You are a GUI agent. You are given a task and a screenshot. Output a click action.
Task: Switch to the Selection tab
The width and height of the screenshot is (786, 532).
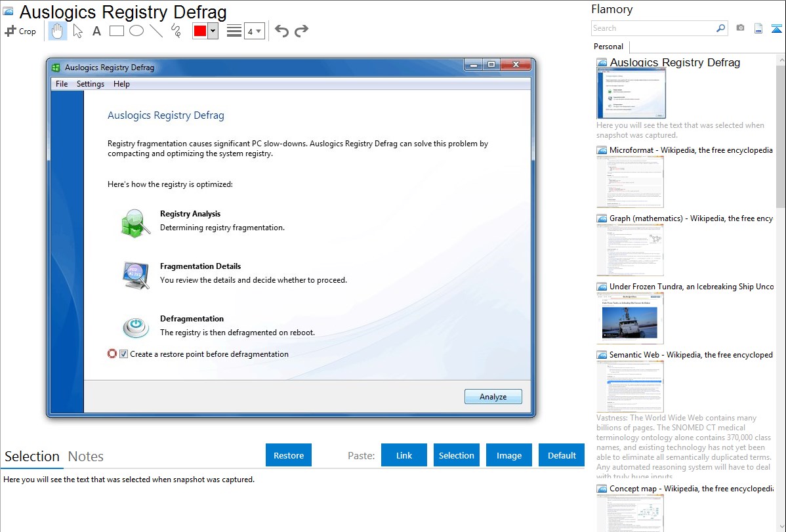32,457
